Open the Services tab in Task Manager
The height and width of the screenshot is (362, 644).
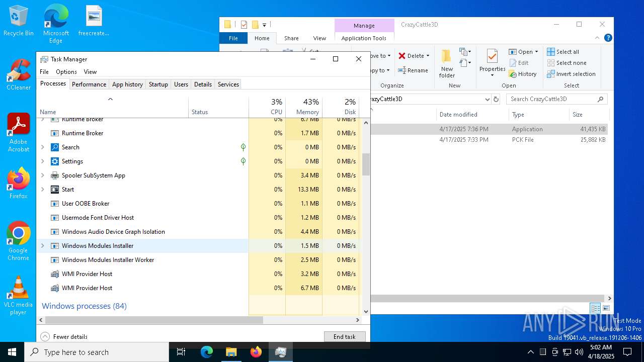coord(228,84)
